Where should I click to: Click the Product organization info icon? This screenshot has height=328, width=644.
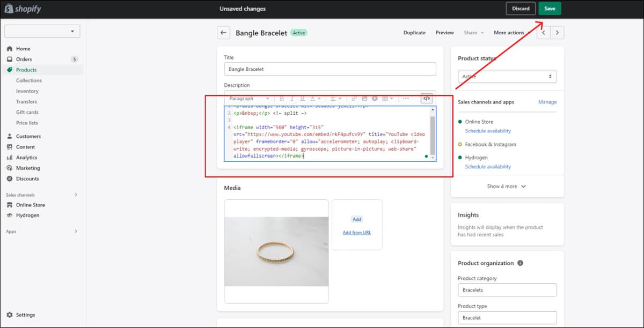click(520, 263)
